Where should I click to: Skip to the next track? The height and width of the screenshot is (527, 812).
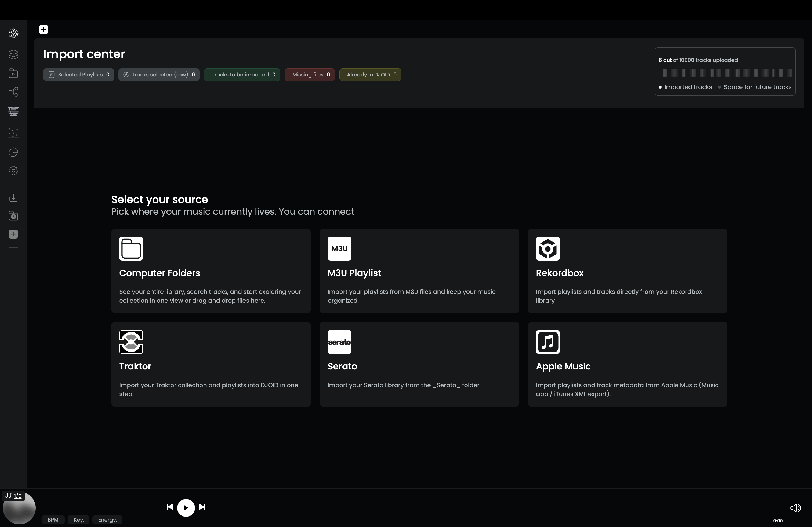(x=202, y=507)
